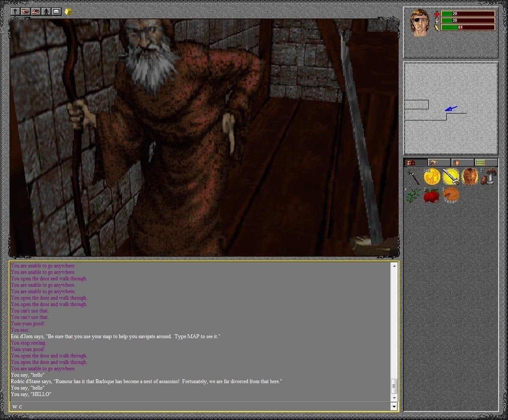Click the yellow lightning stamina icon

[437, 28]
